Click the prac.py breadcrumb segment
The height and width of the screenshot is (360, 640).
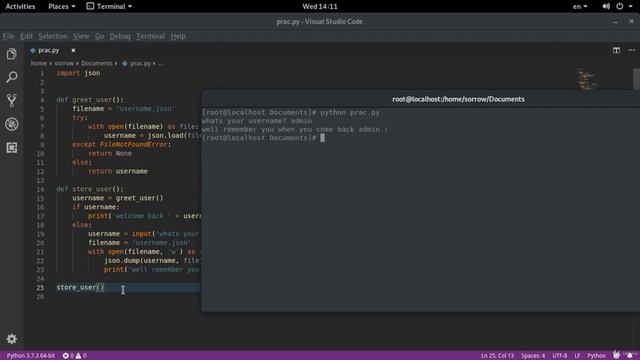(140, 63)
